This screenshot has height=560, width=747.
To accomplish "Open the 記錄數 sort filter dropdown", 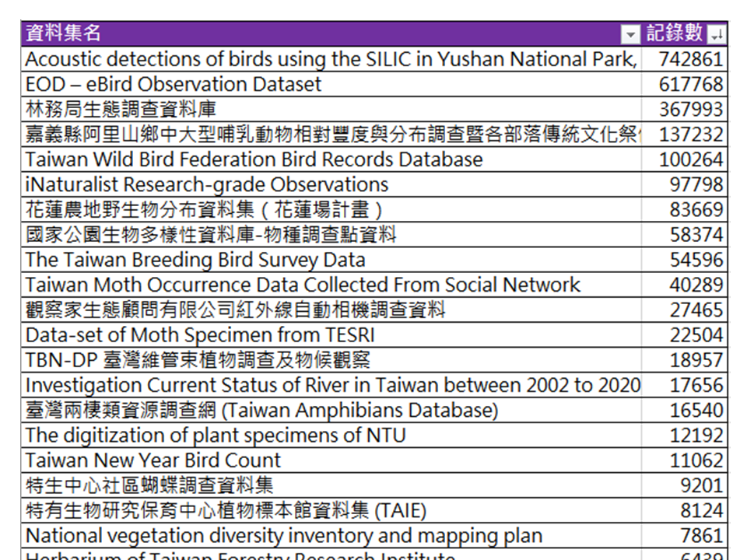I will 717,34.
